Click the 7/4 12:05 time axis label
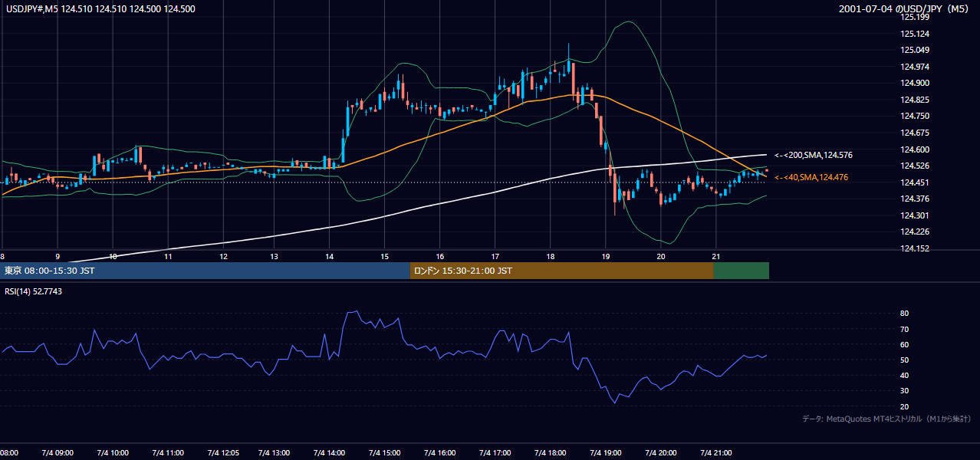 222,453
